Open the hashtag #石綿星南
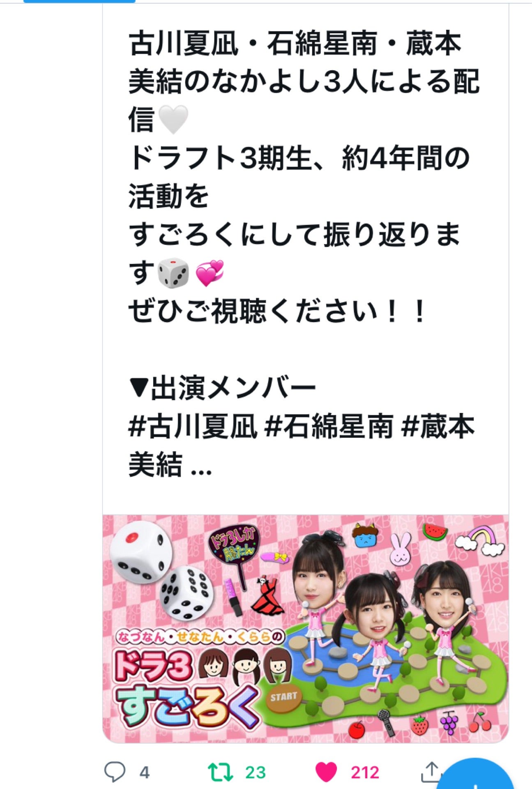Image resolution: width=532 pixels, height=789 pixels. tap(329, 427)
